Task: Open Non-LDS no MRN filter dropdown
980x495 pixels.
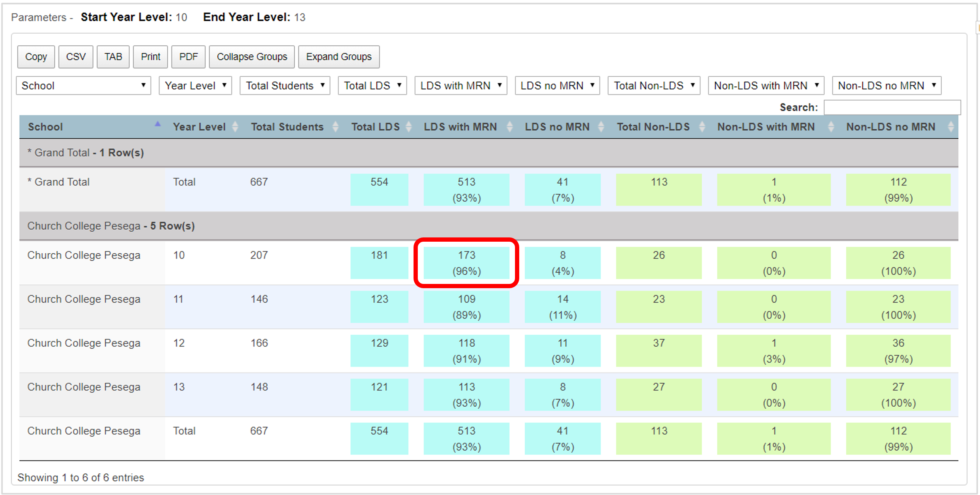Action: tap(886, 86)
